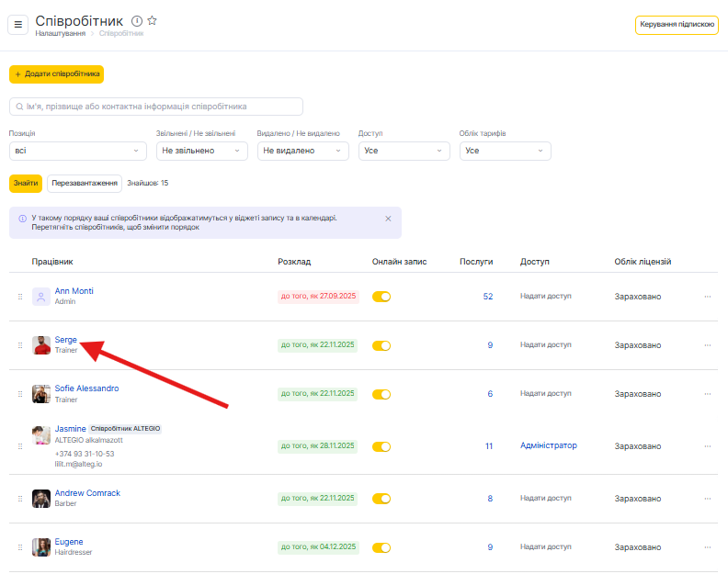The image size is (728, 574).
Task: Open three-dot menu for Eugene
Action: pyautogui.click(x=707, y=547)
